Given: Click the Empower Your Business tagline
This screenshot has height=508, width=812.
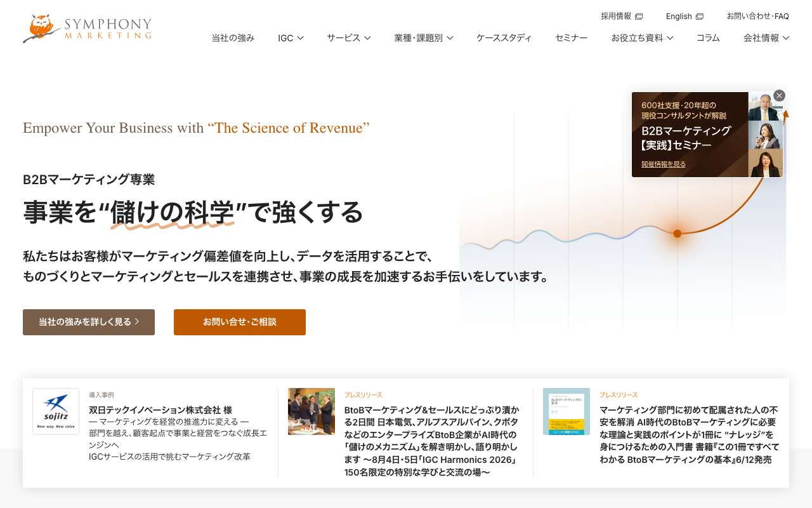Looking at the screenshot, I should pyautogui.click(x=196, y=128).
